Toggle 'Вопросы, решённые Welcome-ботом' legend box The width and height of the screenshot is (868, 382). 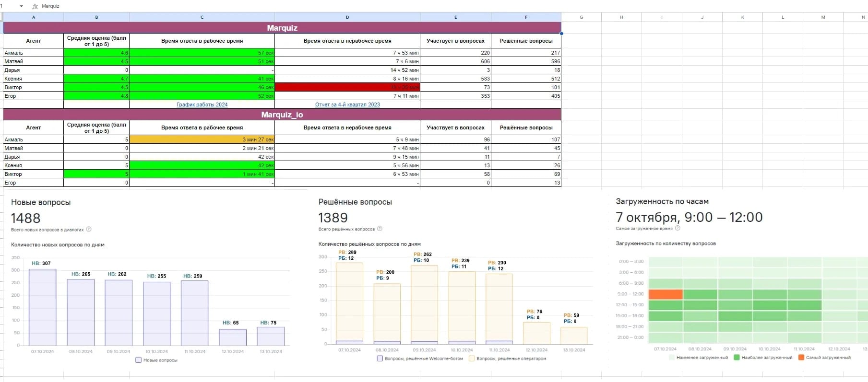(380, 358)
